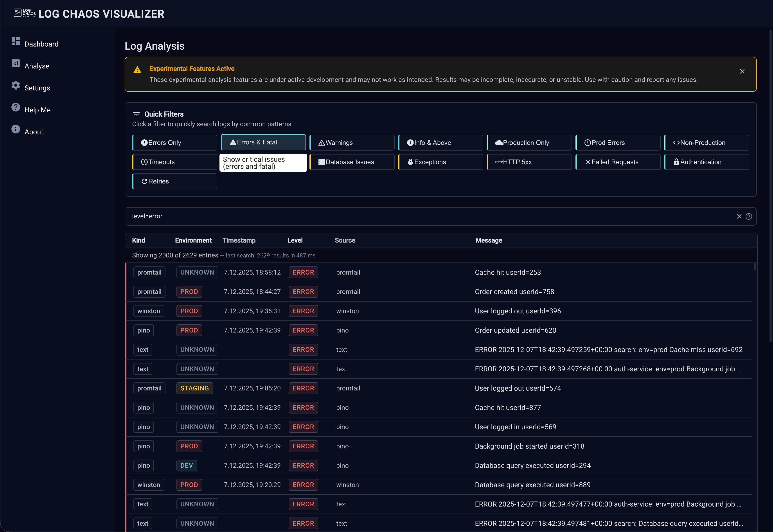Click the Analyse chart icon
The height and width of the screenshot is (532, 773).
coord(16,63)
